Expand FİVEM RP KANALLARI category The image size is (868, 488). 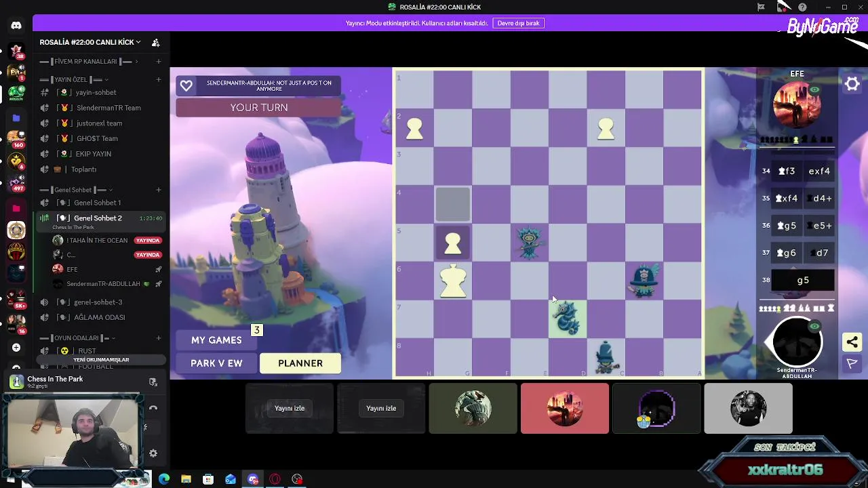click(88, 62)
